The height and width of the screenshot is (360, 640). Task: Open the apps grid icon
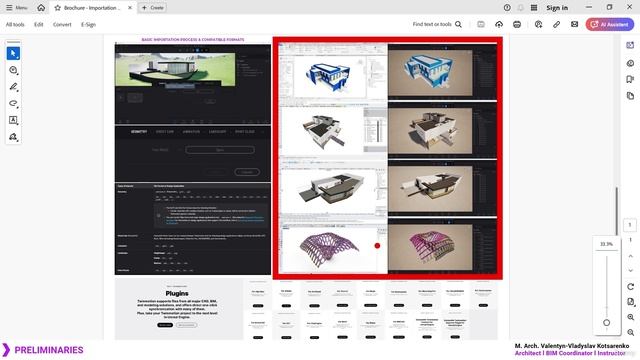pyautogui.click(x=534, y=8)
